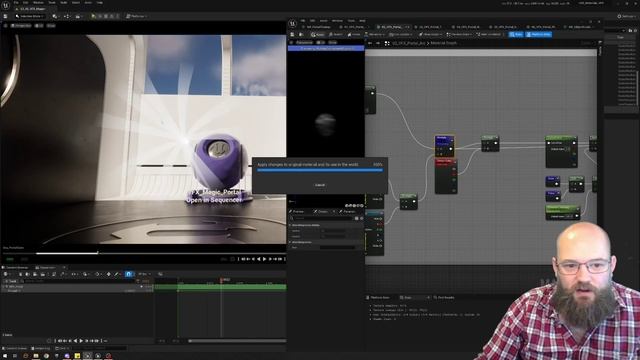Open the main level editor Build menu
Screen dimensions: 640x360
pyautogui.click(x=64, y=2)
